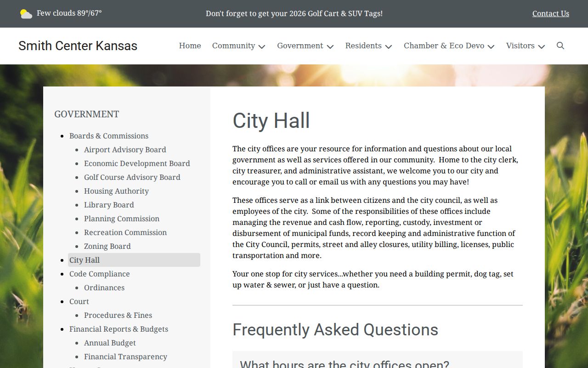Expand the Community dropdown chevron
The height and width of the screenshot is (368, 588).
pyautogui.click(x=262, y=46)
